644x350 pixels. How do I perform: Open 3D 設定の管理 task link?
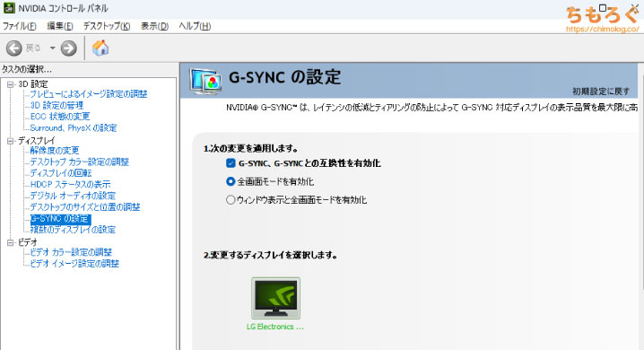click(x=57, y=105)
